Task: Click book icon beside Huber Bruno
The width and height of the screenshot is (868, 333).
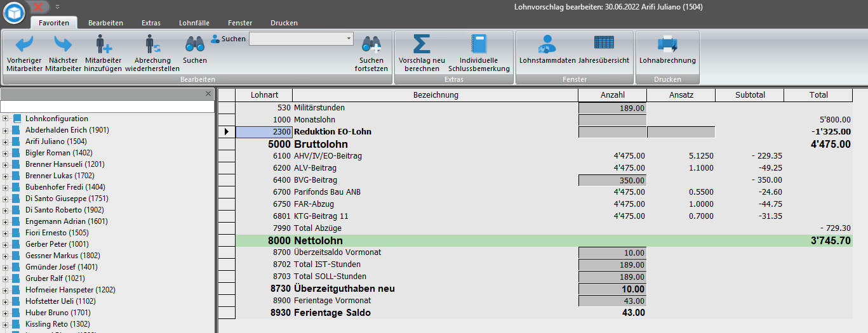Action: (17, 313)
